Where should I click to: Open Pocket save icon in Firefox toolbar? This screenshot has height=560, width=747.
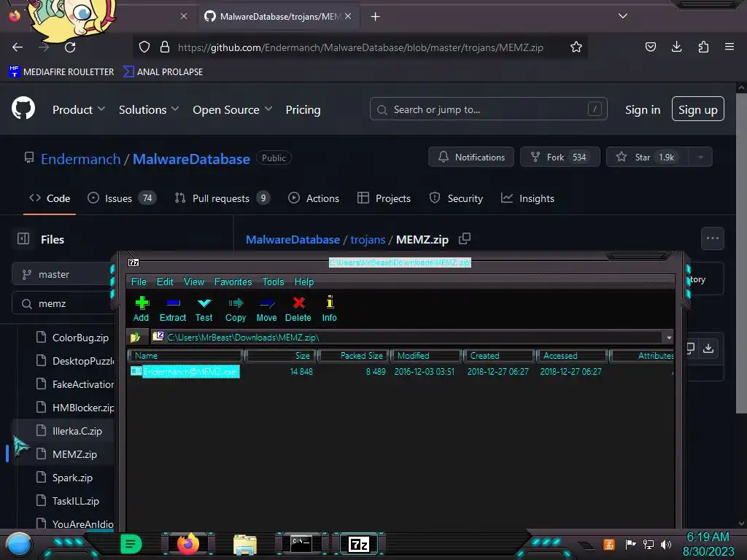coord(650,47)
